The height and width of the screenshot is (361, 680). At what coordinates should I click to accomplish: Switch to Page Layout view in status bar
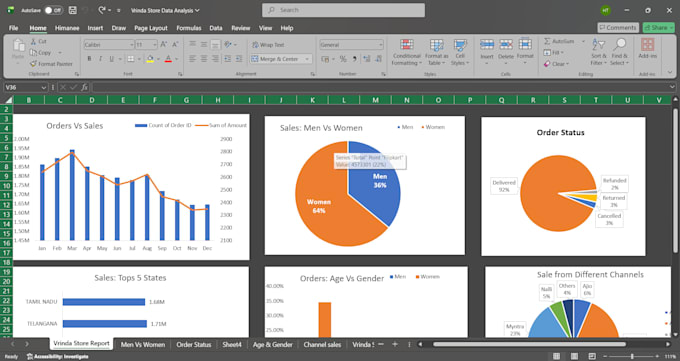[574, 356]
